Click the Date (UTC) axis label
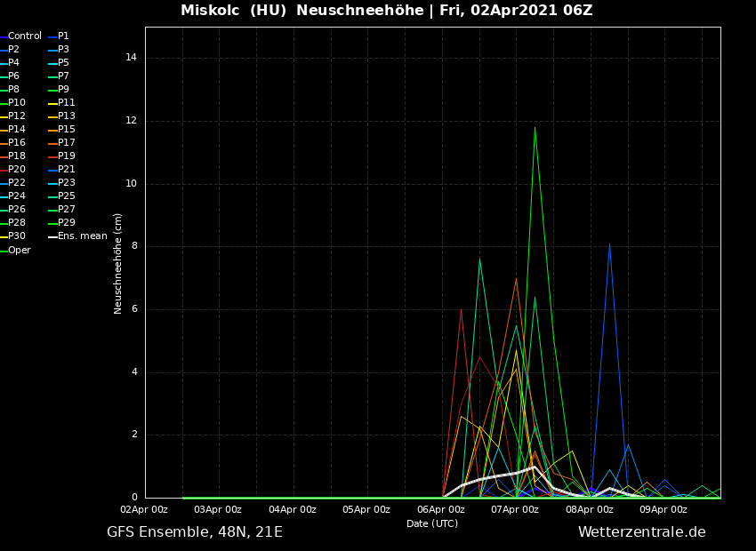This screenshot has height=551, width=756. coord(432,523)
